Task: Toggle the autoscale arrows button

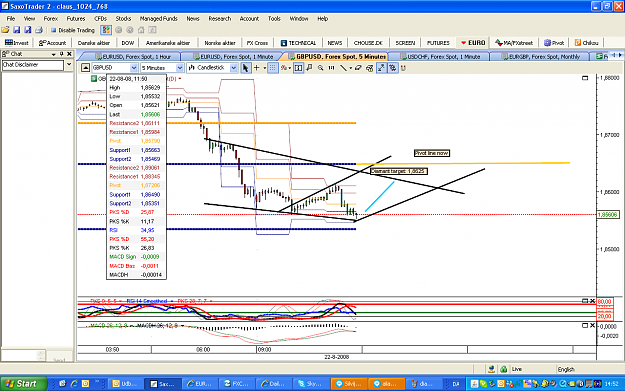Action: [x=381, y=68]
